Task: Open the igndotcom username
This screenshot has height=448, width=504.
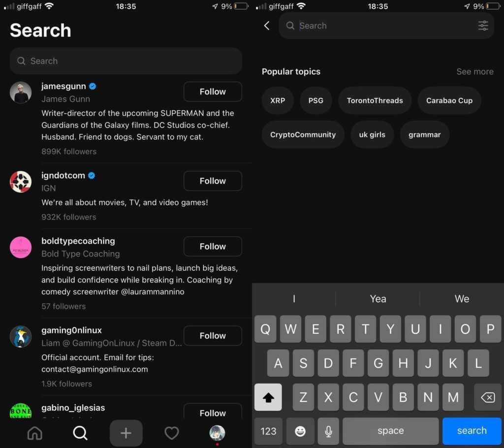Action: click(63, 175)
